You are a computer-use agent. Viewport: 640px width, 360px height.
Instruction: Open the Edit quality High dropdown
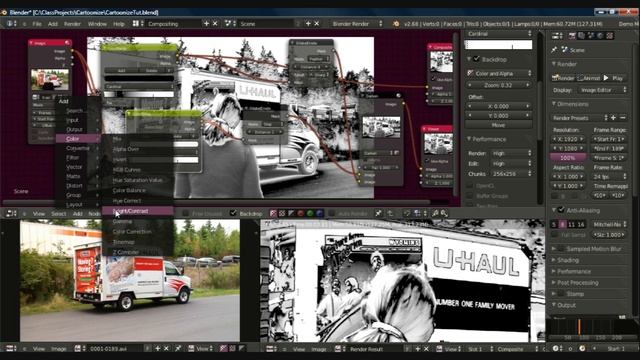[511, 164]
